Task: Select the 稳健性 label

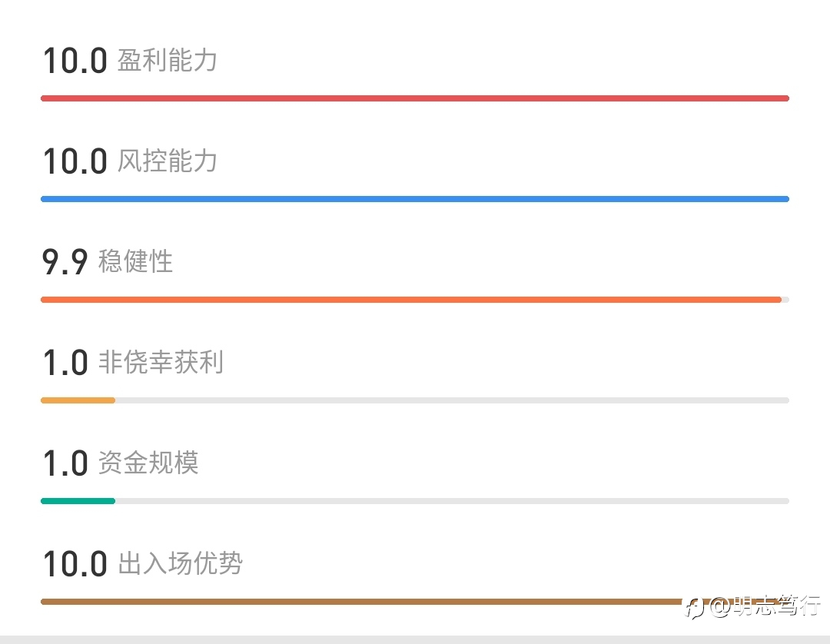Action: 135,261
